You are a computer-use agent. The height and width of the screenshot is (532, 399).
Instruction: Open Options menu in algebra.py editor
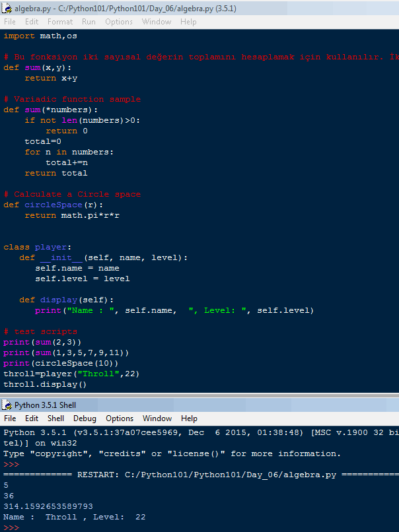[x=119, y=22]
